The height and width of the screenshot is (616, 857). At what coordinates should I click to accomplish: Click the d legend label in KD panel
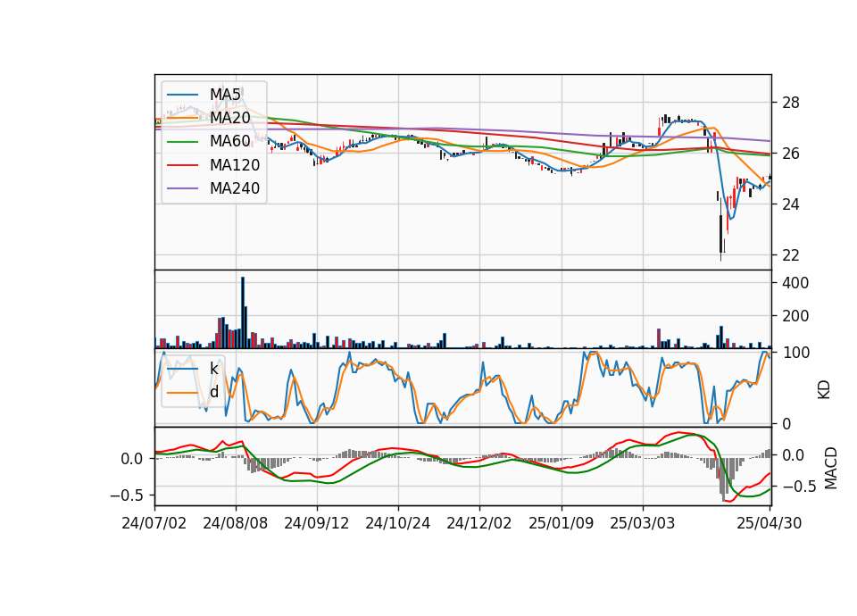214,392
